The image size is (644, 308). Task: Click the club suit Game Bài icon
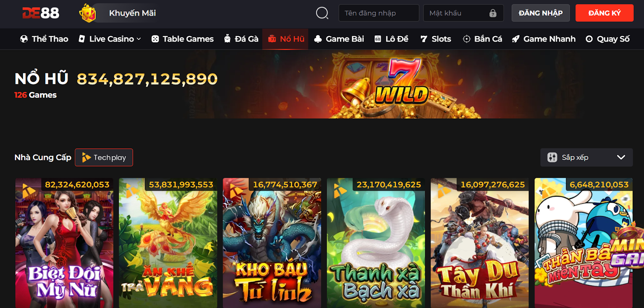pyautogui.click(x=318, y=39)
